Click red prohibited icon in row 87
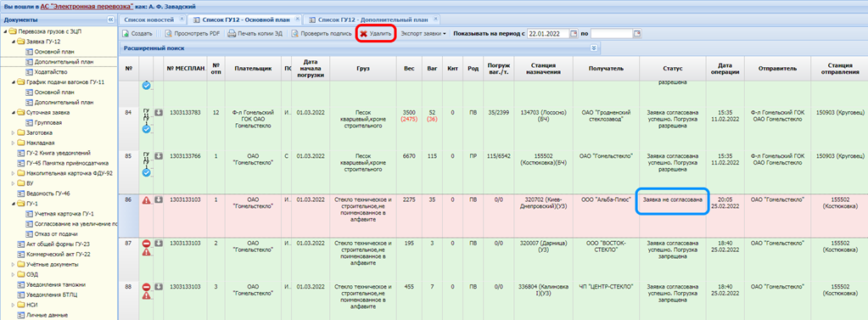The width and height of the screenshot is (868, 320). (146, 244)
